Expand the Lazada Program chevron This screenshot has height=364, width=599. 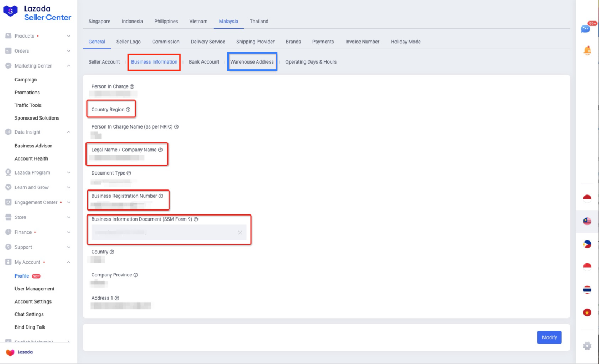pyautogui.click(x=68, y=172)
